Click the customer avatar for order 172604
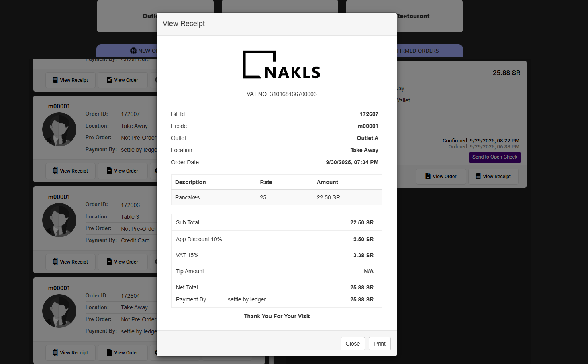Screen dimensions: 588x364 tap(59, 311)
